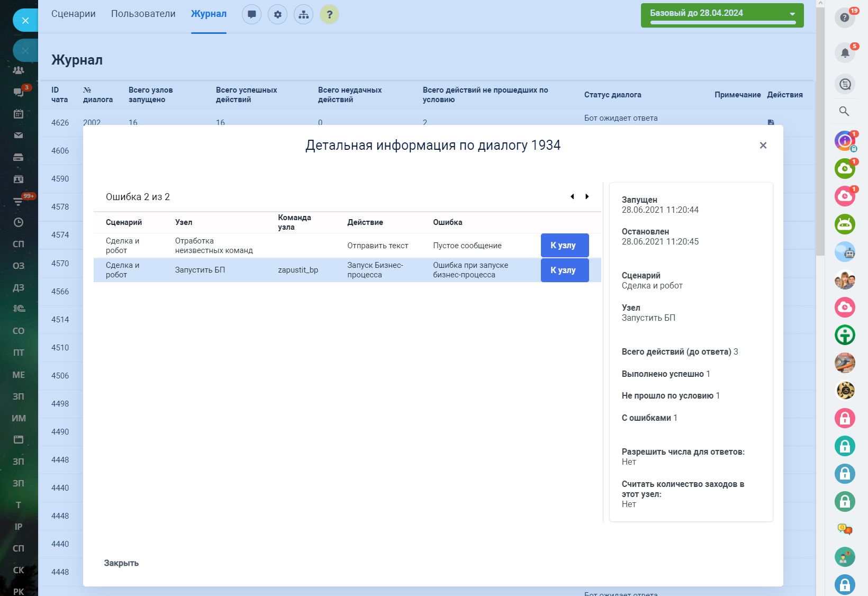Switch to the Сценарии tab

(74, 14)
